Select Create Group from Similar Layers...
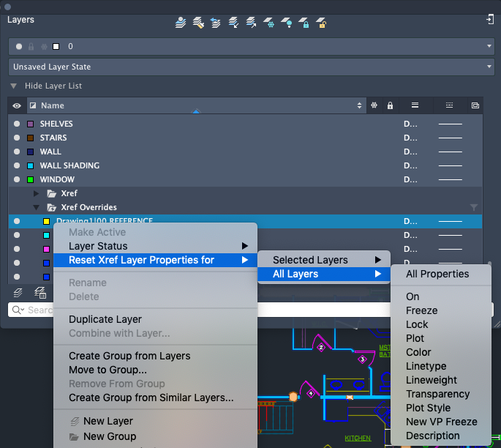The width and height of the screenshot is (501, 448). coord(155,397)
